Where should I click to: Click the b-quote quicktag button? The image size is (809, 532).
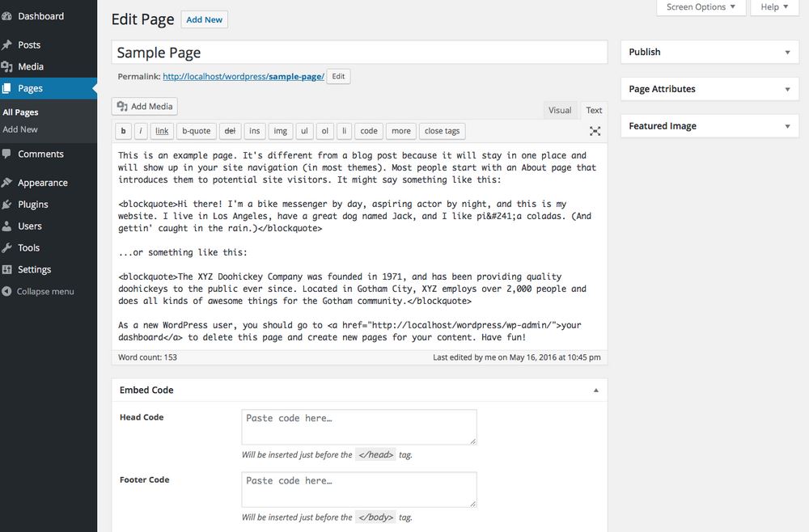(196, 131)
